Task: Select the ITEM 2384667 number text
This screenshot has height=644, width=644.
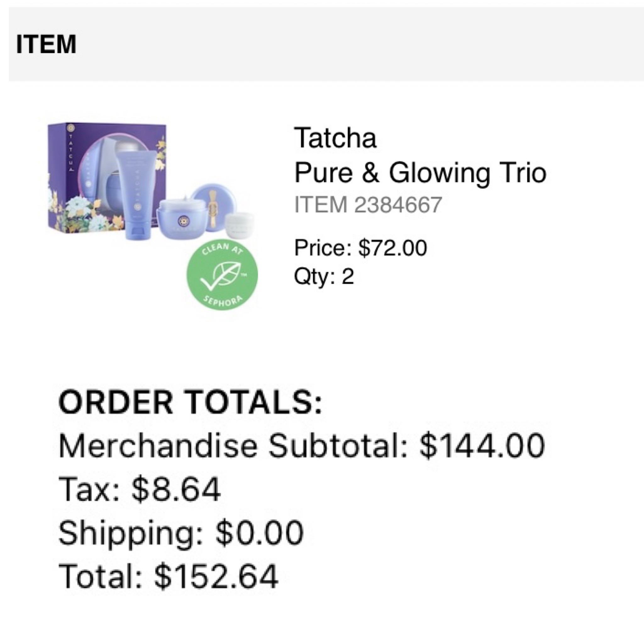Action: click(368, 204)
